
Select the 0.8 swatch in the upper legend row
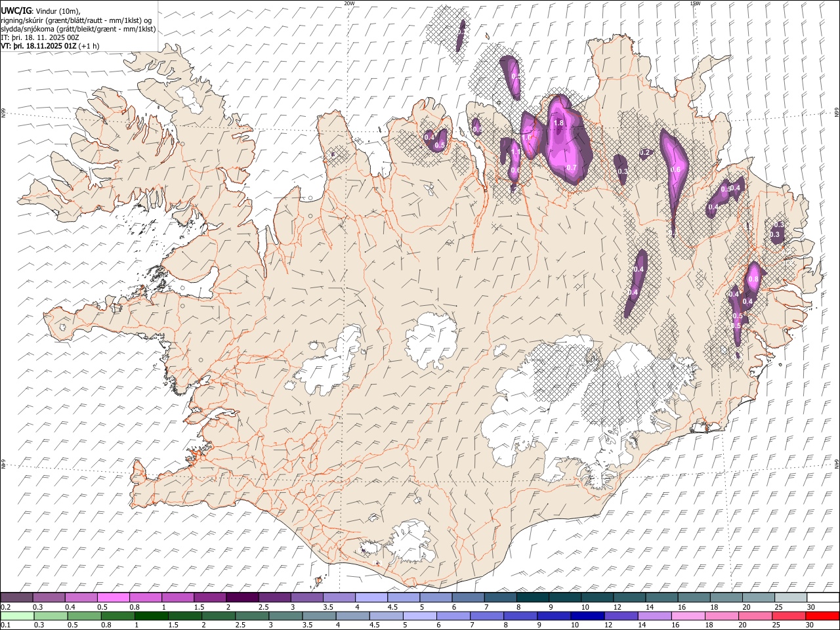tap(145, 598)
